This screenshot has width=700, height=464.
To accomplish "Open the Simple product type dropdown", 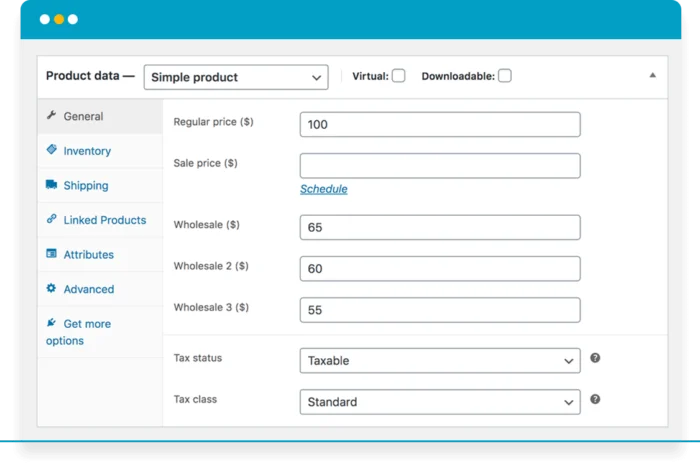I will (x=236, y=77).
